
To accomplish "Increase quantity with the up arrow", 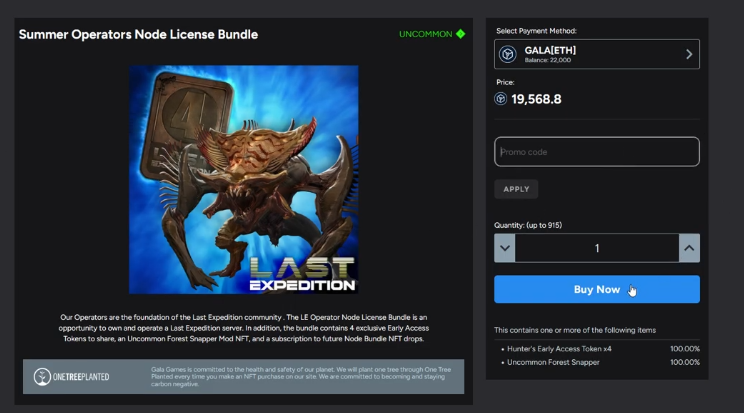I will (x=689, y=248).
